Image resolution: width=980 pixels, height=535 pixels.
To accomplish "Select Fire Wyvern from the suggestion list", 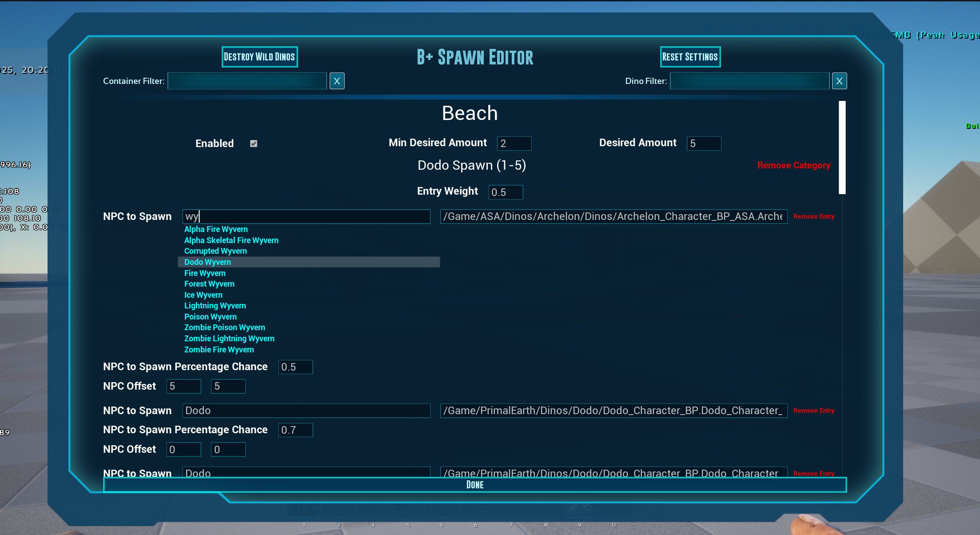I will click(x=205, y=273).
